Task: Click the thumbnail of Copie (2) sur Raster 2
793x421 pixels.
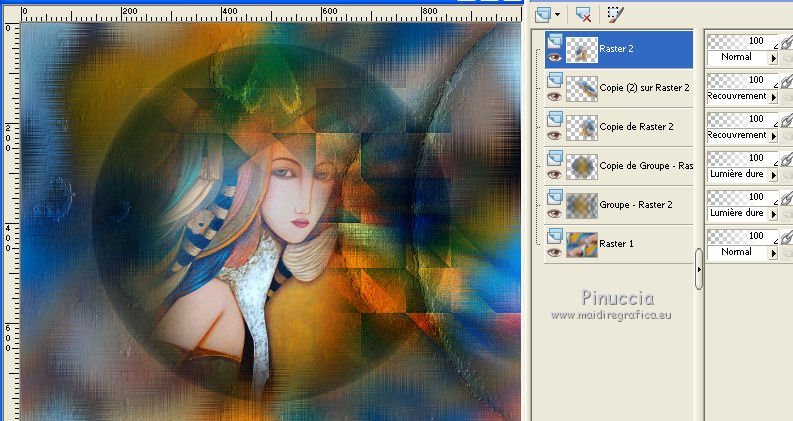Action: pos(582,89)
